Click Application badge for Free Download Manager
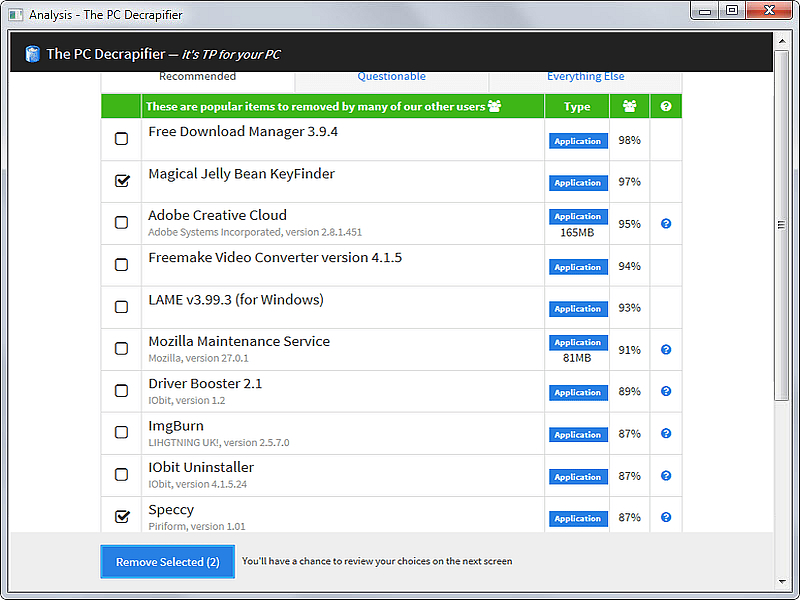800x600 pixels. 578,141
